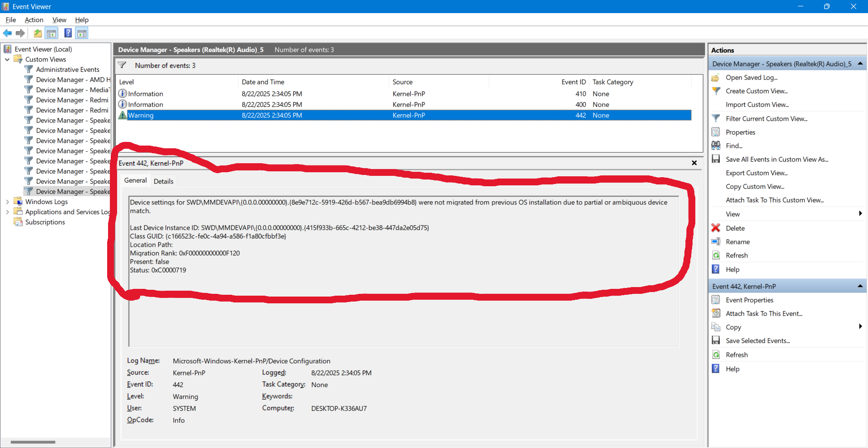This screenshot has width=868, height=448.
Task: Toggle the console tree visibility toolbar button
Action: [x=52, y=33]
